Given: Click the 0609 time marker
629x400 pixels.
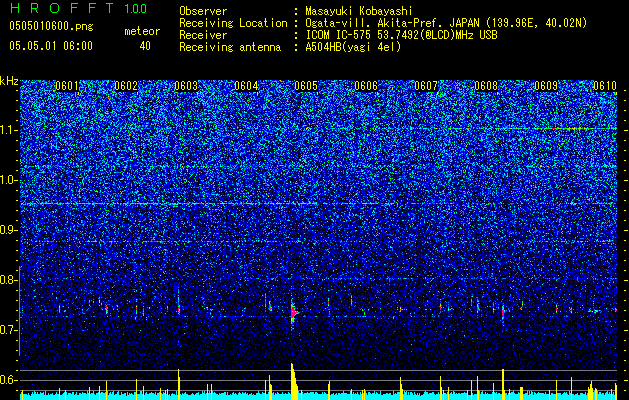Looking at the screenshot, I should [546, 86].
